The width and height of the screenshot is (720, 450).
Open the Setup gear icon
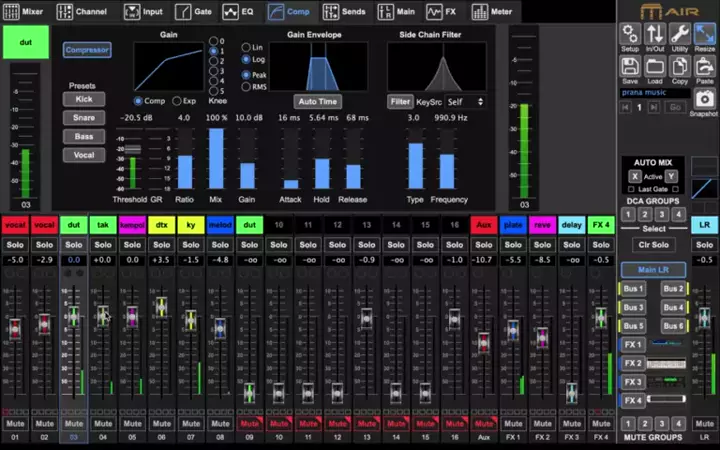tap(630, 36)
